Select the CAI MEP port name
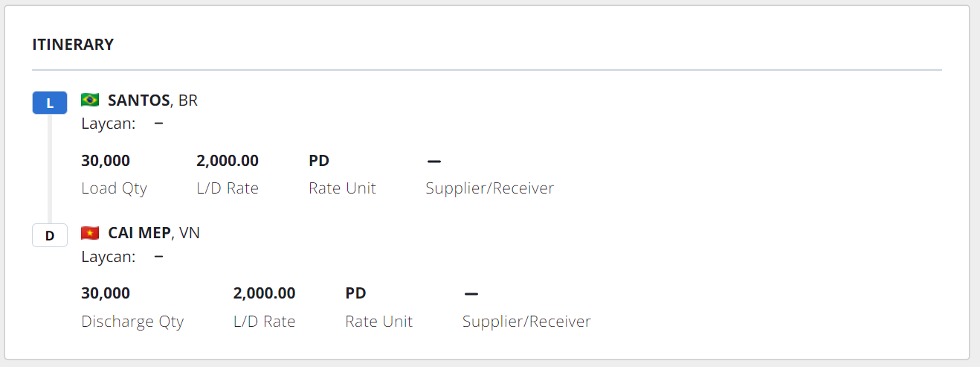This screenshot has width=980, height=367. tap(140, 233)
